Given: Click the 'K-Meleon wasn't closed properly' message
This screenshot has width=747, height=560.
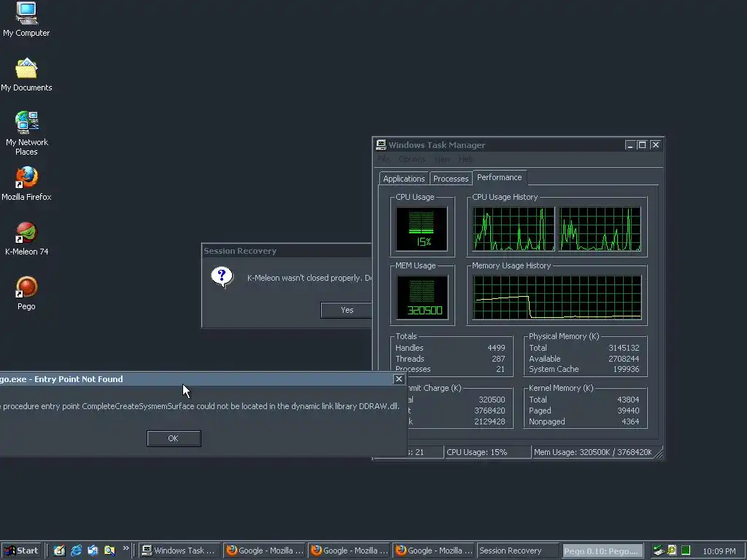Looking at the screenshot, I should (309, 278).
